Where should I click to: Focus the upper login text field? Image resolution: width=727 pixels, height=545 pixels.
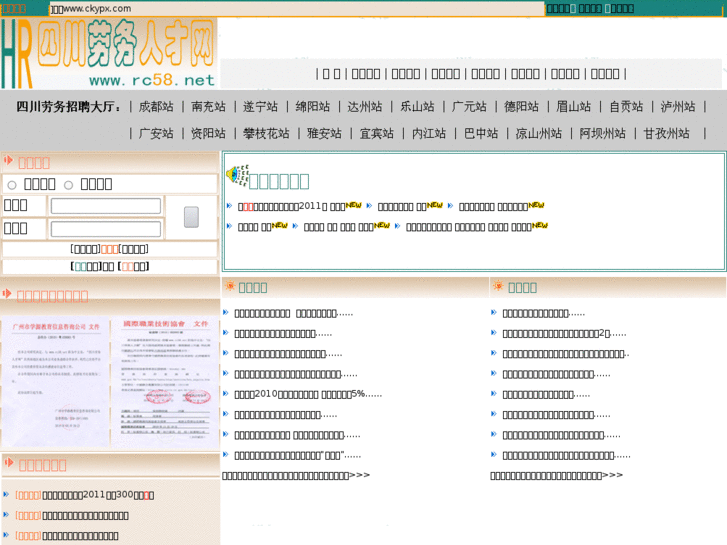coord(106,205)
